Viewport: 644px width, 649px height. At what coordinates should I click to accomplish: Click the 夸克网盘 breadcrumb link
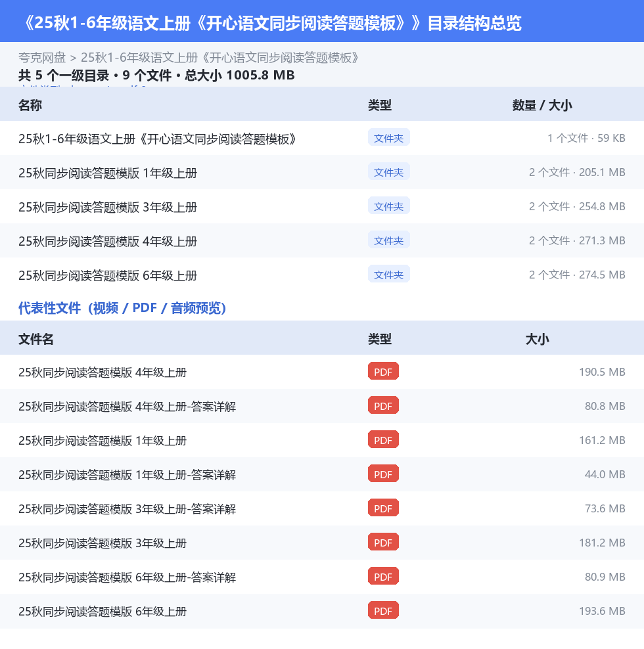coord(42,58)
